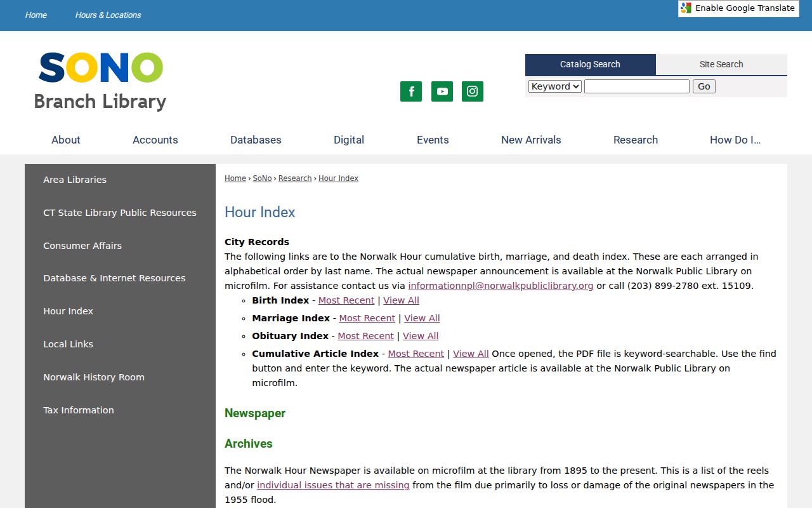This screenshot has height=508, width=812.
Task: Open individual issues that are missing link
Action: (x=333, y=485)
